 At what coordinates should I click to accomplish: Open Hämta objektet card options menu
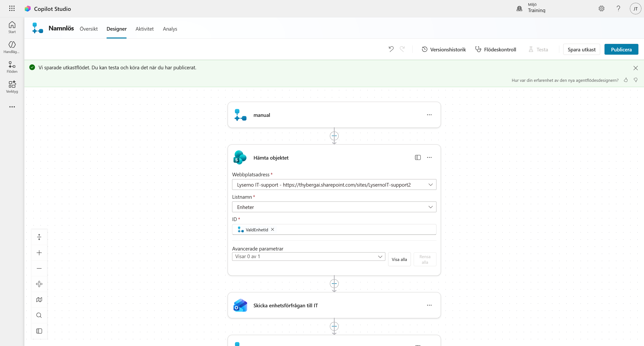coord(429,157)
